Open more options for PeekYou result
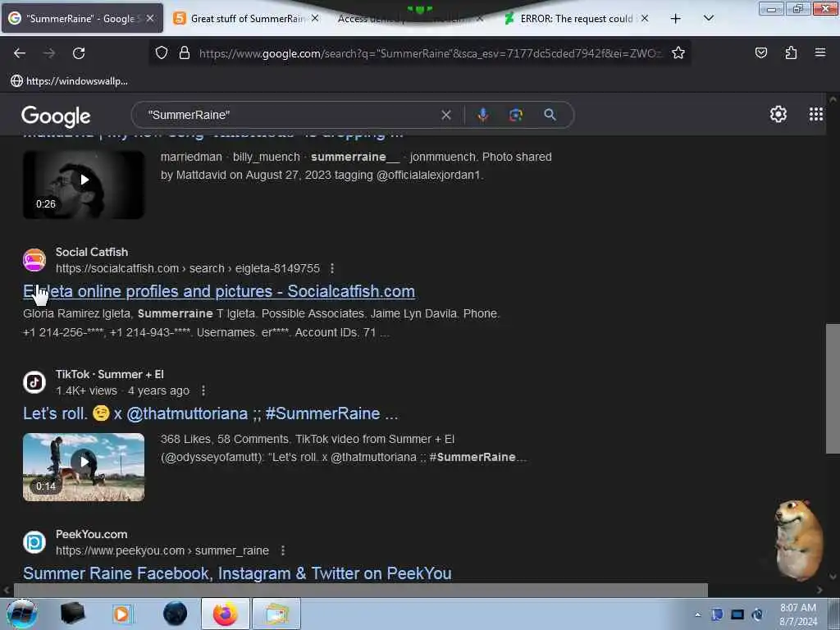 [283, 550]
